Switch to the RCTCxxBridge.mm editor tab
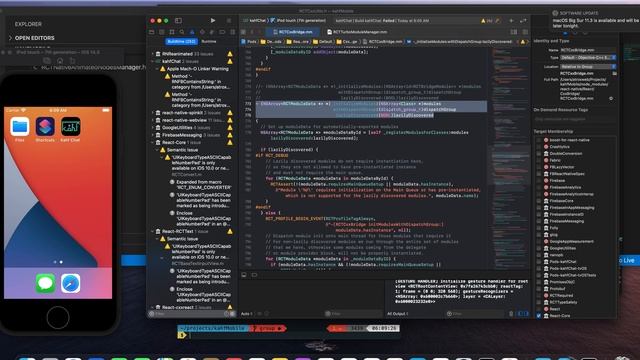The height and width of the screenshot is (360, 640). click(292, 32)
